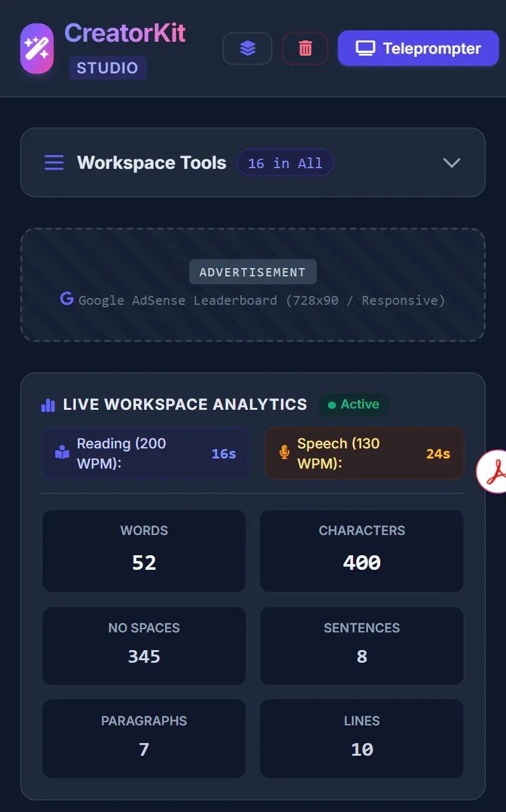
Task: Open the Teleprompter mode
Action: tap(418, 48)
